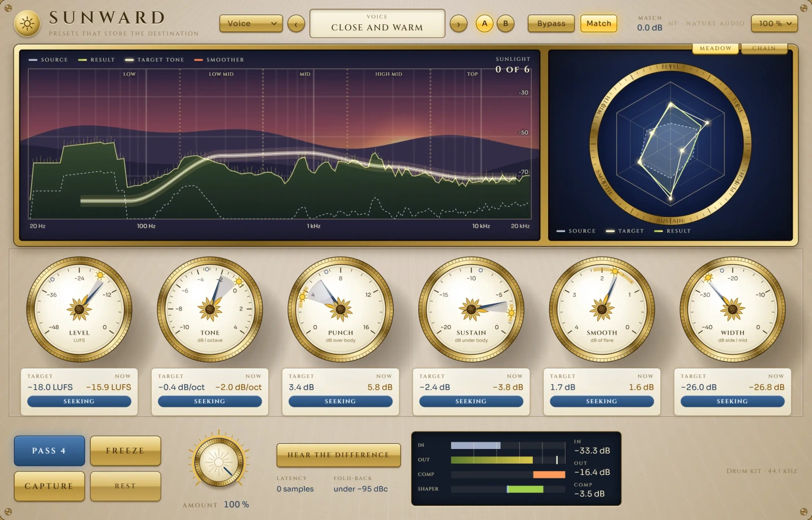The image size is (812, 520).
Task: Click the Pass 4 button
Action: tap(49, 451)
